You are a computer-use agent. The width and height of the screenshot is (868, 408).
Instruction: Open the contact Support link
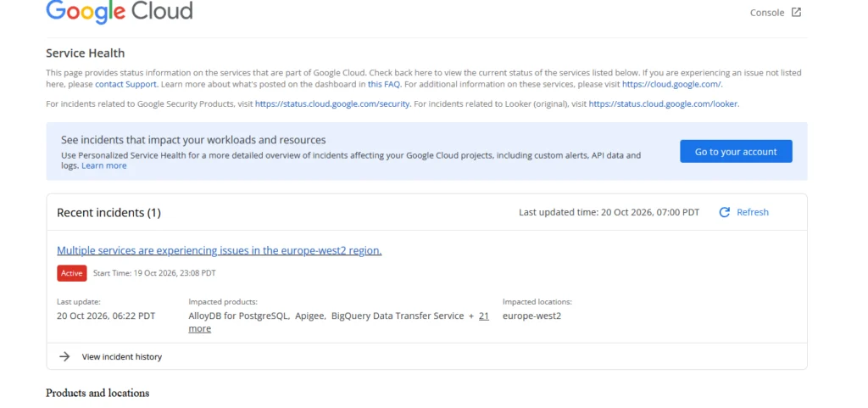[x=126, y=85]
